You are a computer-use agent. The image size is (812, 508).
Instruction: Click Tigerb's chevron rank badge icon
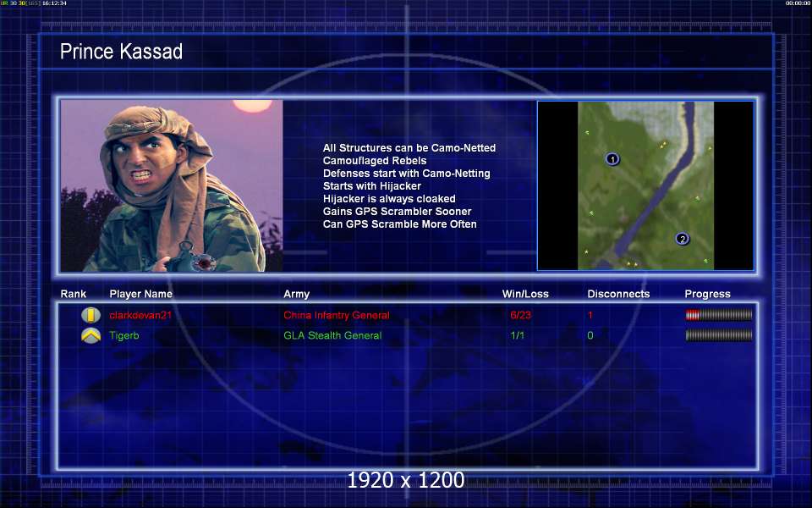coord(91,335)
